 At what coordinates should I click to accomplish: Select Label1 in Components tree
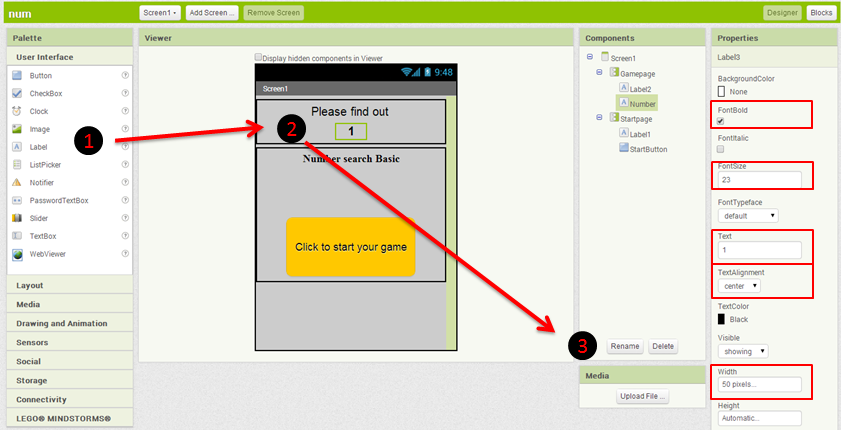(x=640, y=134)
